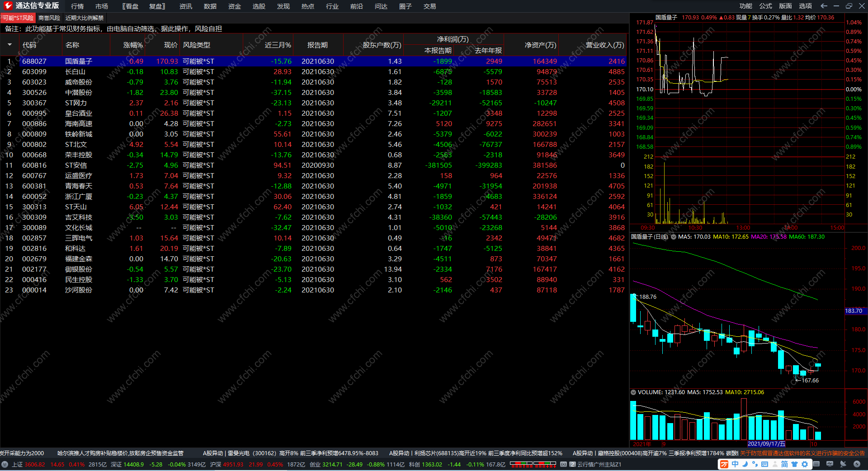Select the 国盾量子 row in the table
Image resolution: width=868 pixels, height=471 pixels.
pos(314,61)
